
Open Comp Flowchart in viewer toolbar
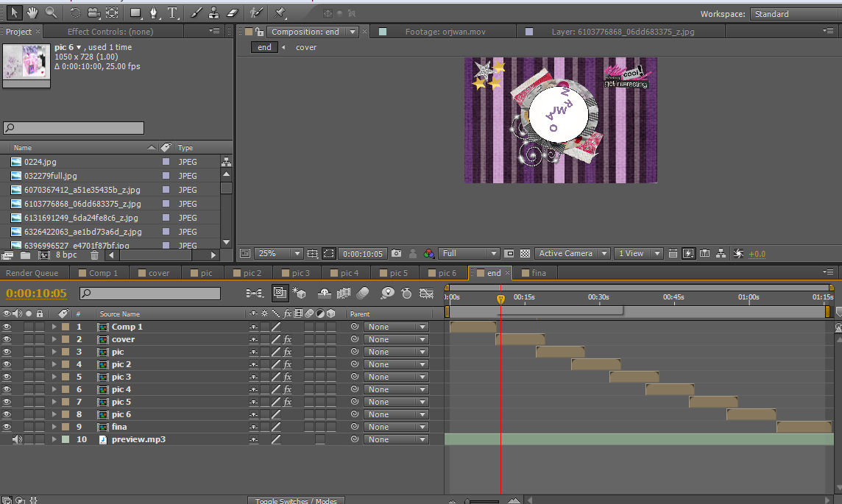721,253
